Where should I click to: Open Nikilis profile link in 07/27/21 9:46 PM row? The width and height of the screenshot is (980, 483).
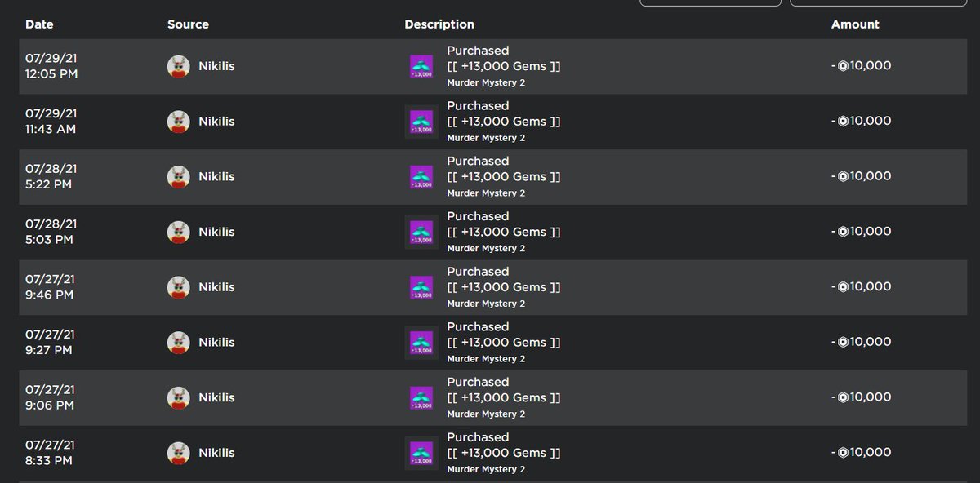pos(216,287)
